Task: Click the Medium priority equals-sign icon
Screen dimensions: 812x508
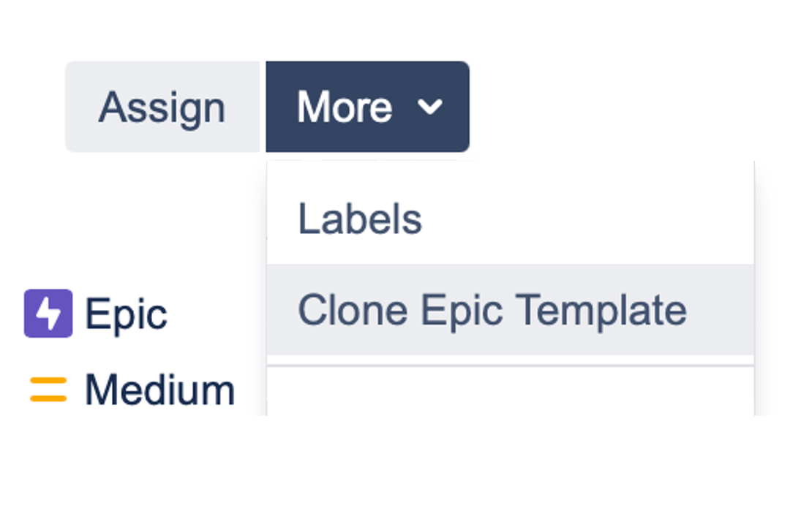Action: 48,390
